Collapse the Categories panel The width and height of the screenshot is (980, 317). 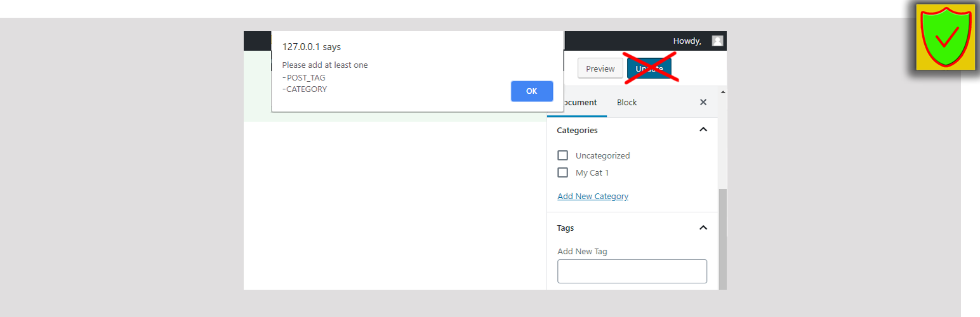tap(703, 129)
